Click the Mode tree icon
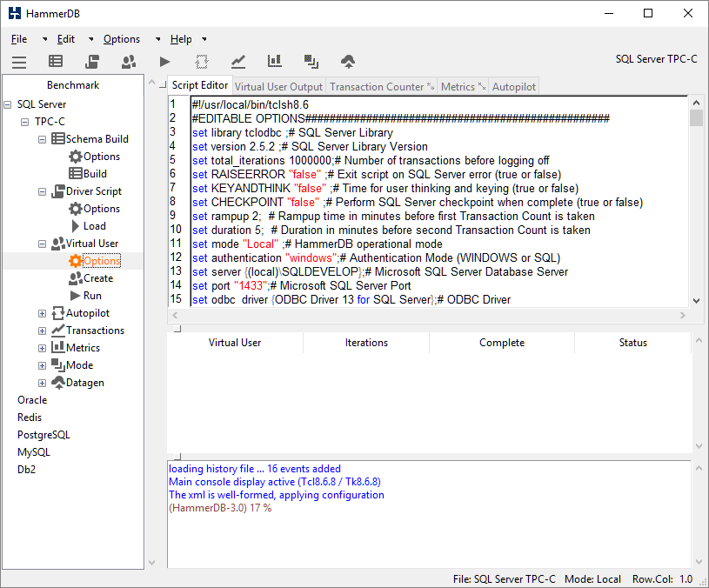Image resolution: width=709 pixels, height=588 pixels. tap(58, 364)
